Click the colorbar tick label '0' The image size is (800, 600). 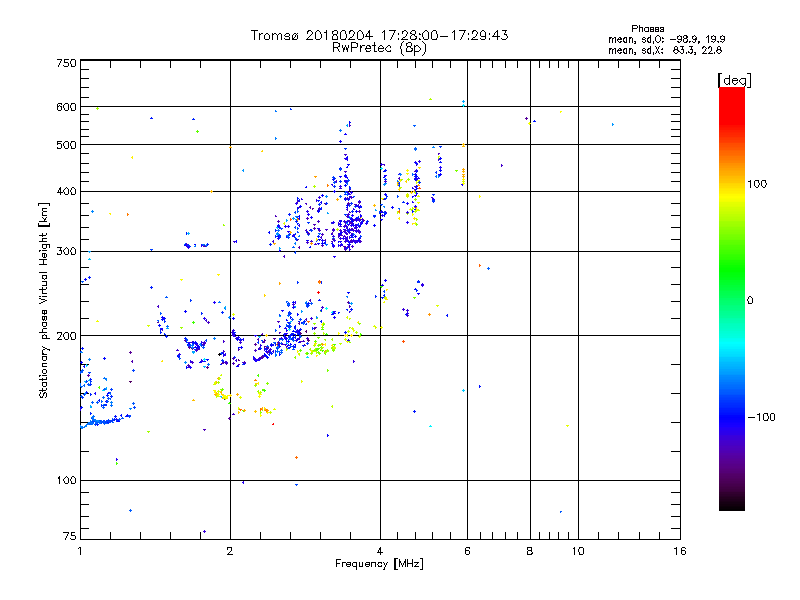click(x=750, y=301)
